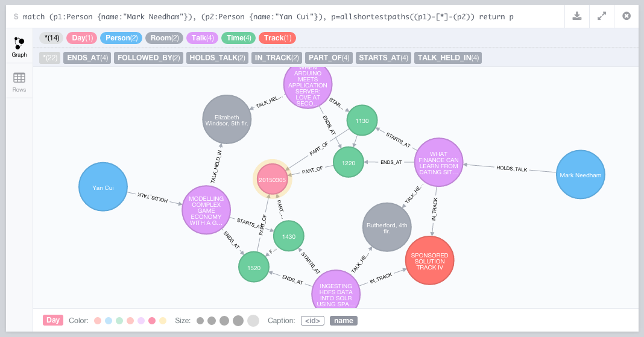Viewport: 644px width, 337px height.
Task: Select the FOLLOWED_BY(2) relationship type
Action: point(149,58)
